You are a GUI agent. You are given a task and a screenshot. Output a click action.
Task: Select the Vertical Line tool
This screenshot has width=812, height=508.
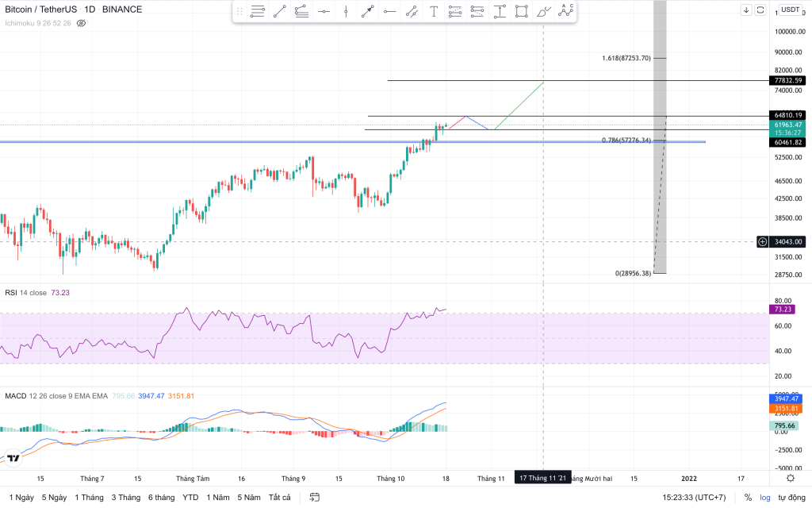(x=345, y=11)
